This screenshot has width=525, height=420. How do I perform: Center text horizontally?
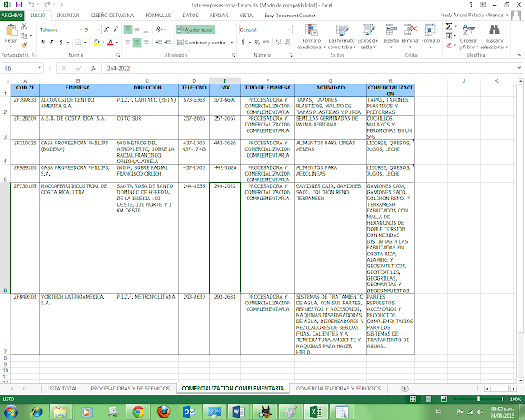[137, 42]
